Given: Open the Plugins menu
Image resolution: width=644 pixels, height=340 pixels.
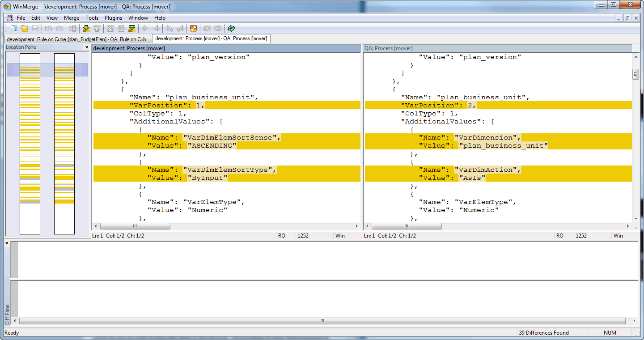Looking at the screenshot, I should pos(113,18).
